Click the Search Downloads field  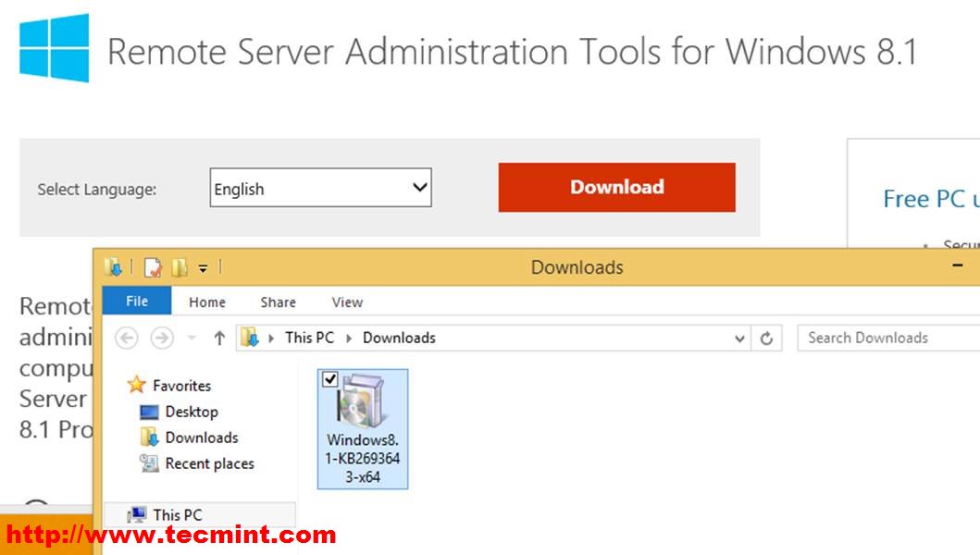coord(887,339)
